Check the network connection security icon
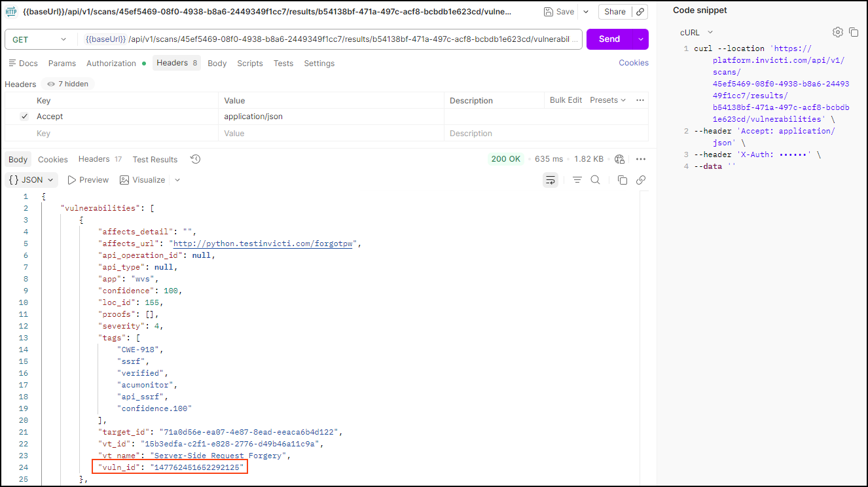Screen dimensions: 868x487 [x=619, y=159]
